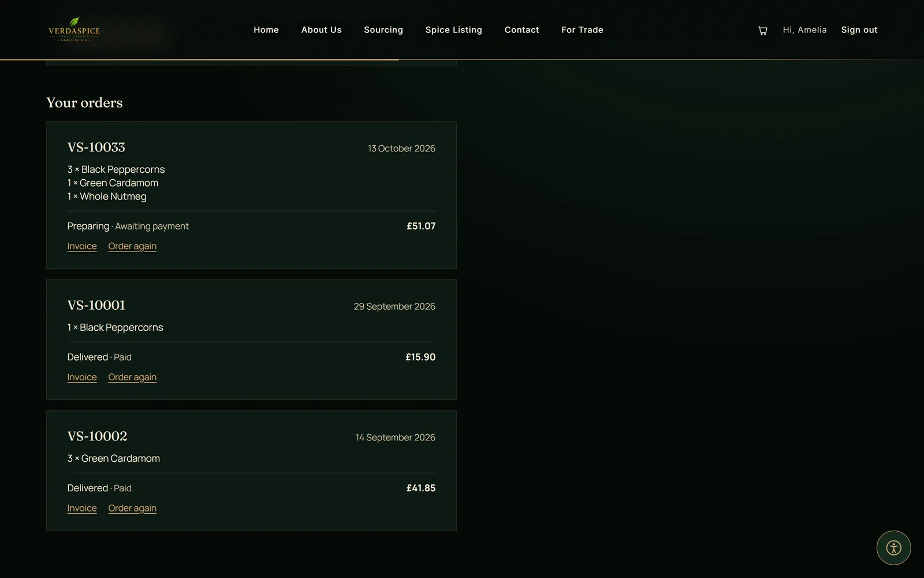Click the £51.07 order total

click(421, 226)
